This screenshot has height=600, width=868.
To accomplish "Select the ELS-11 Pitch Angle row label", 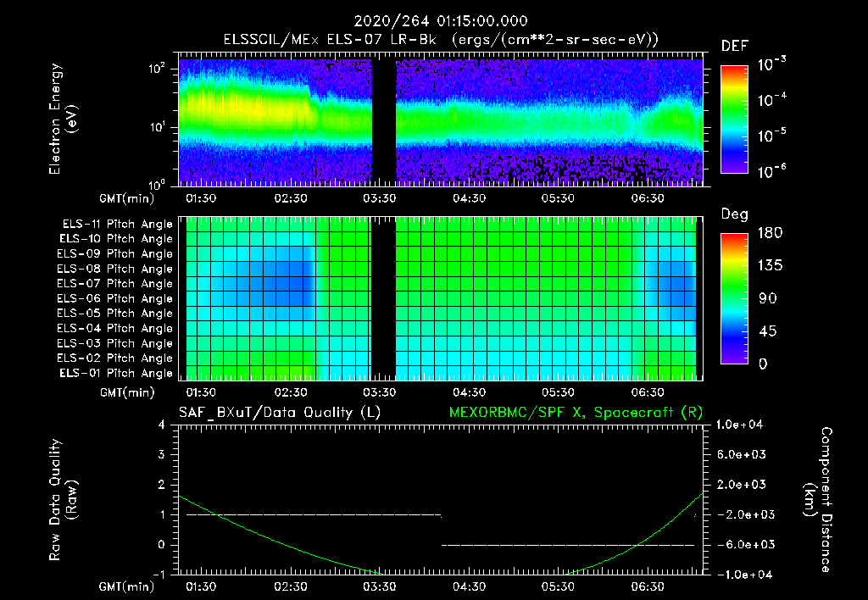I will pyautogui.click(x=117, y=225).
